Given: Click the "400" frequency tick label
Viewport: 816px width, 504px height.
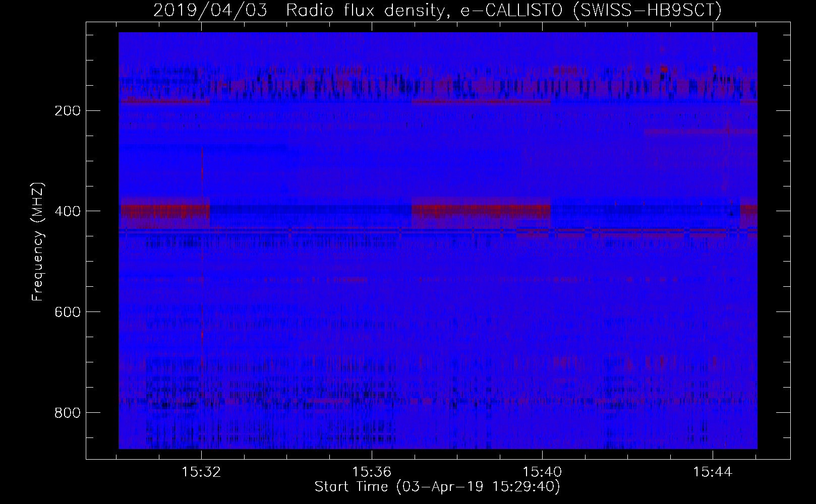Looking at the screenshot, I should (67, 211).
